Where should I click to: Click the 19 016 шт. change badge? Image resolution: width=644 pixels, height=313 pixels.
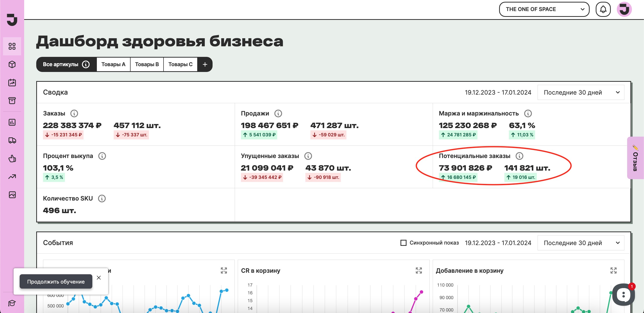[x=520, y=177]
